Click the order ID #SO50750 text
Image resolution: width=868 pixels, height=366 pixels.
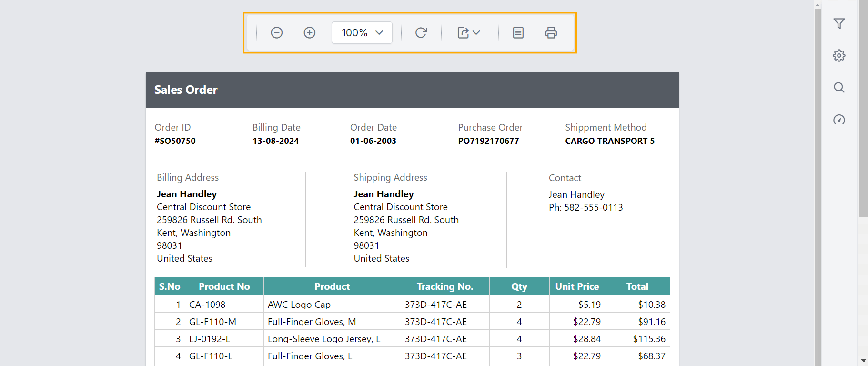click(175, 141)
